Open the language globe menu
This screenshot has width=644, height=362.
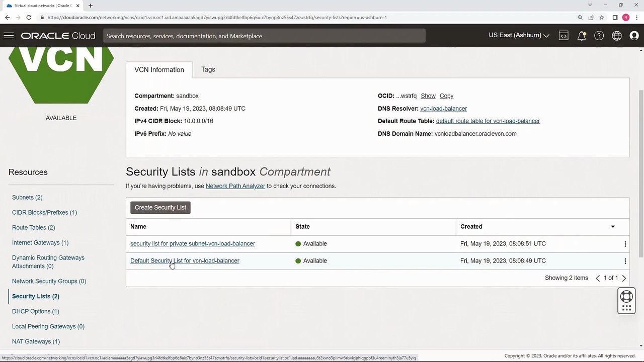(x=616, y=36)
